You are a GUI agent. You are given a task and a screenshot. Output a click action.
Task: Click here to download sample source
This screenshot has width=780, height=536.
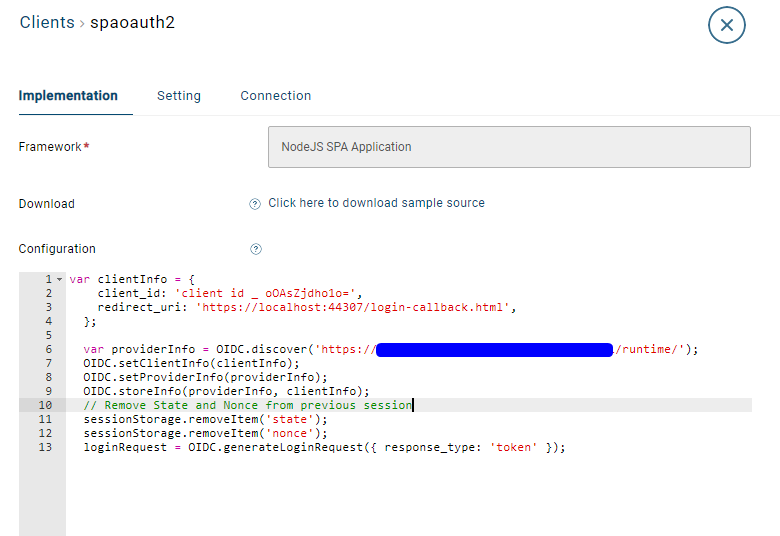(x=376, y=203)
